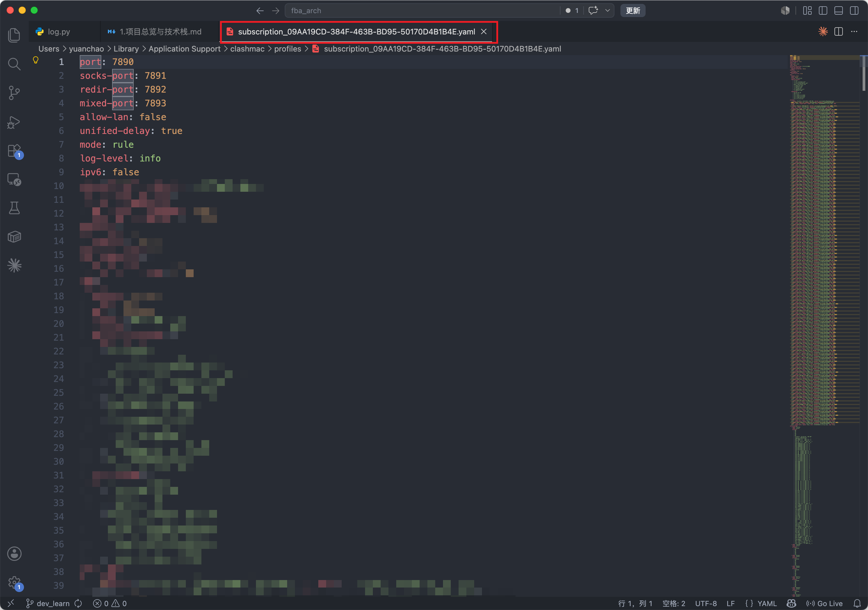The image size is (868, 610).
Task: Open the Copilot status icon in status bar
Action: click(791, 604)
